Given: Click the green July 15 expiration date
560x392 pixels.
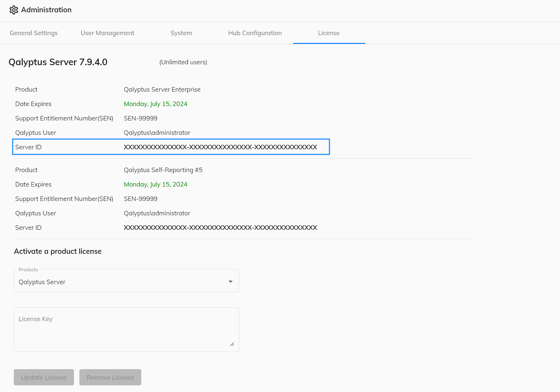Looking at the screenshot, I should [x=155, y=104].
